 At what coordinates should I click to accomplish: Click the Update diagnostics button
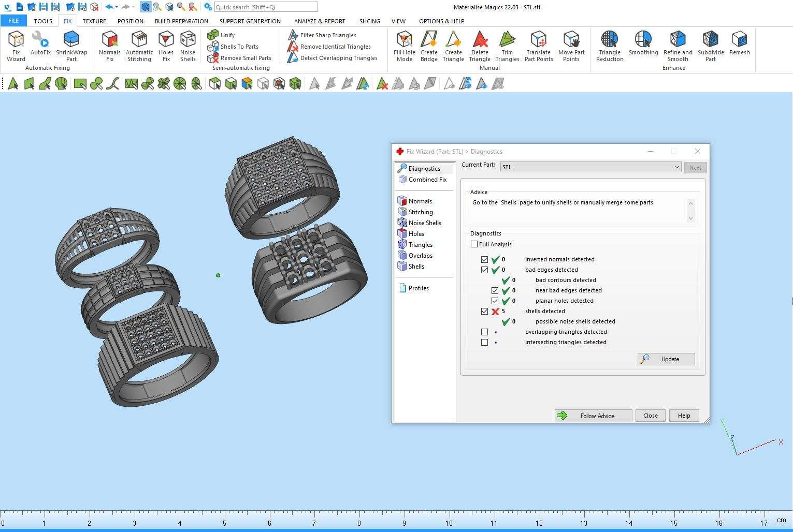click(x=666, y=359)
